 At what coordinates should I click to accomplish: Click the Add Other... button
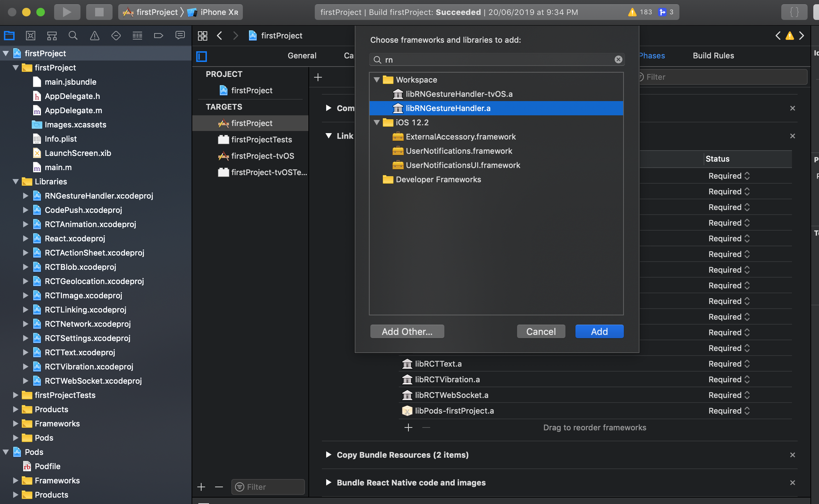pos(407,331)
